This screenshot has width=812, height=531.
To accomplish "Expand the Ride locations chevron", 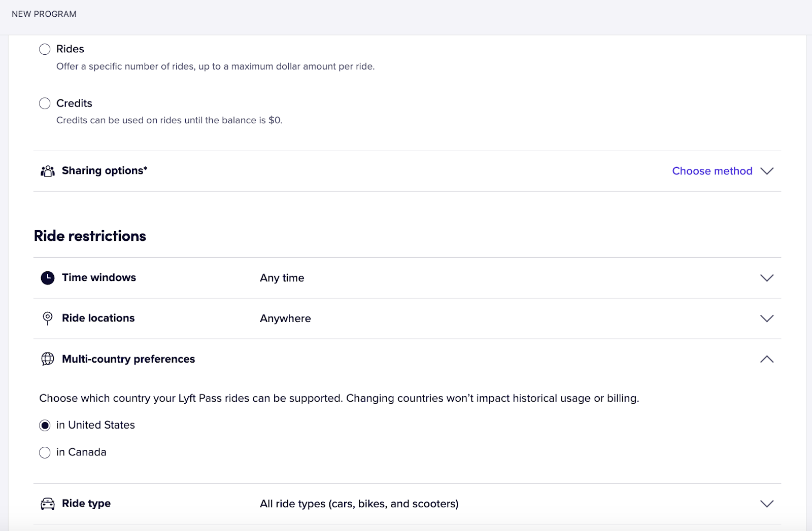I will pos(766,318).
